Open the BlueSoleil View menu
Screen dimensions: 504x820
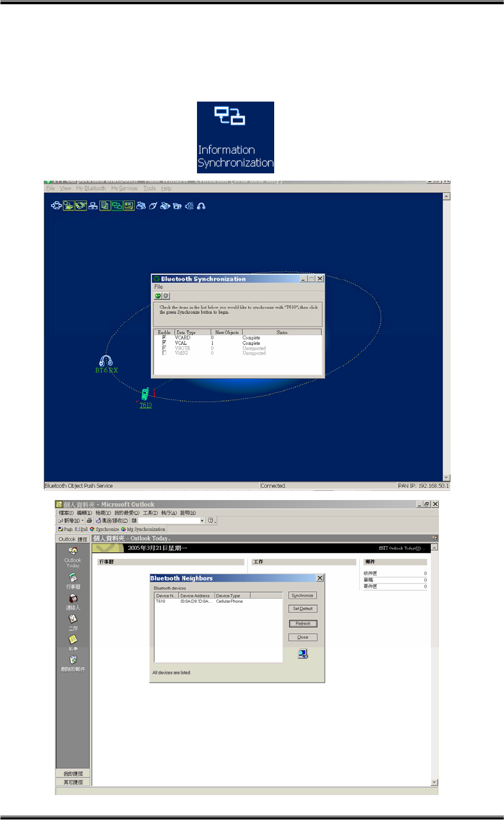click(x=65, y=189)
